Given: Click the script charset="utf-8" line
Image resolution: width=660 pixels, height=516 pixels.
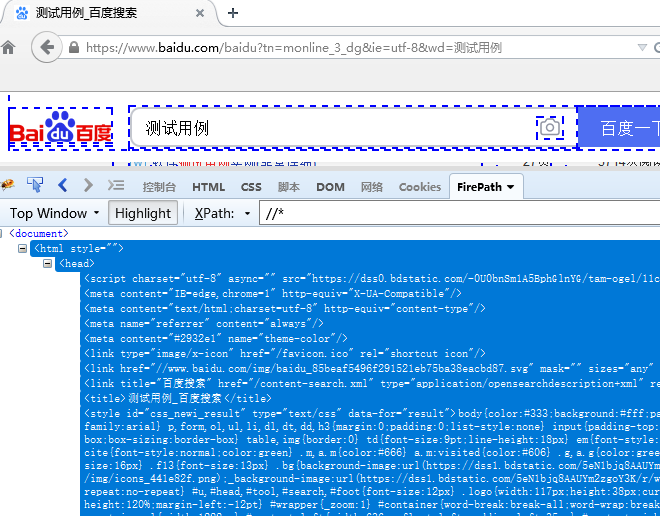Looking at the screenshot, I should (372, 279).
